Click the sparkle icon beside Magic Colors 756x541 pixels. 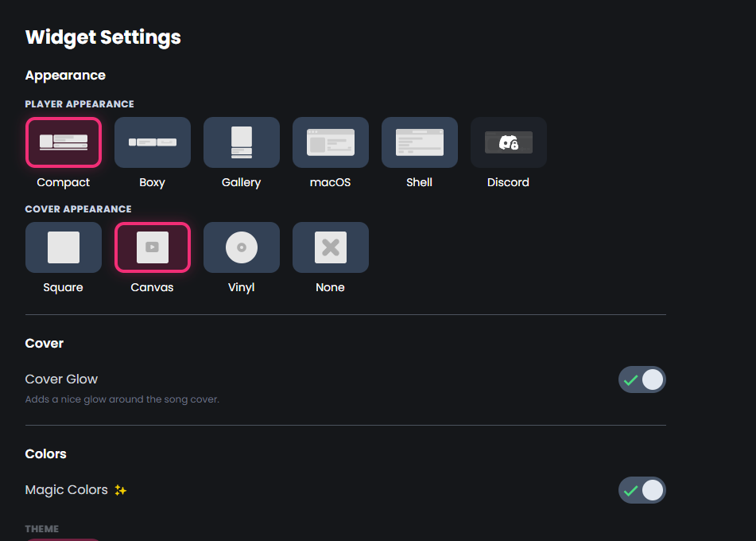(x=121, y=490)
